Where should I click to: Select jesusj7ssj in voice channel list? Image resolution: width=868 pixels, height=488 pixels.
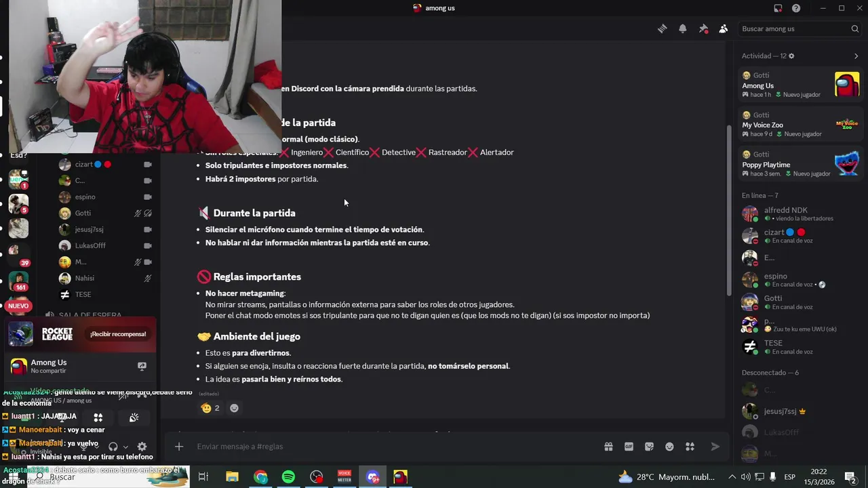click(x=106, y=229)
